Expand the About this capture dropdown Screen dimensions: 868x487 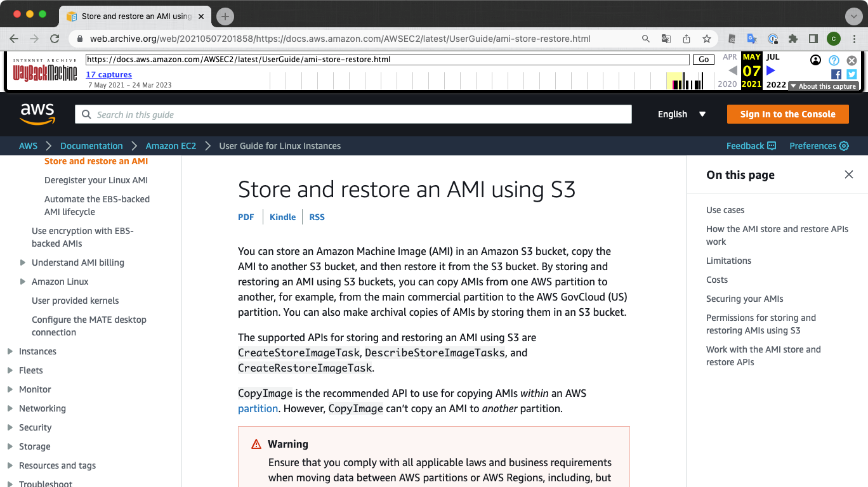(823, 86)
